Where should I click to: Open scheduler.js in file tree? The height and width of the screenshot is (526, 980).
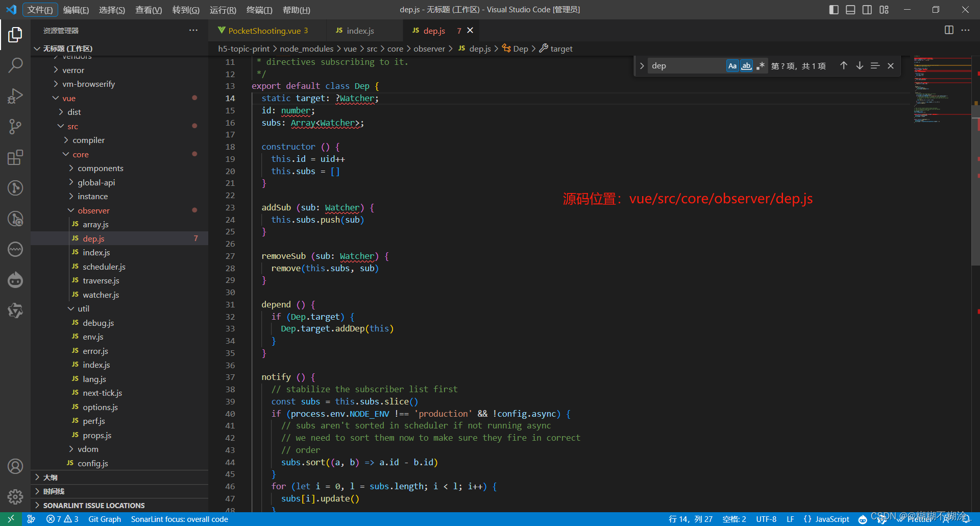(104, 267)
